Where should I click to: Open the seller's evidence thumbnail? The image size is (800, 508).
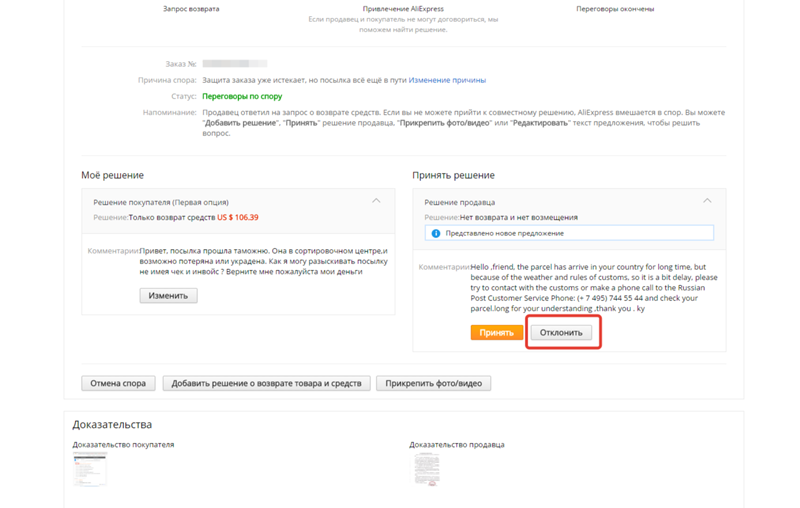[427, 469]
